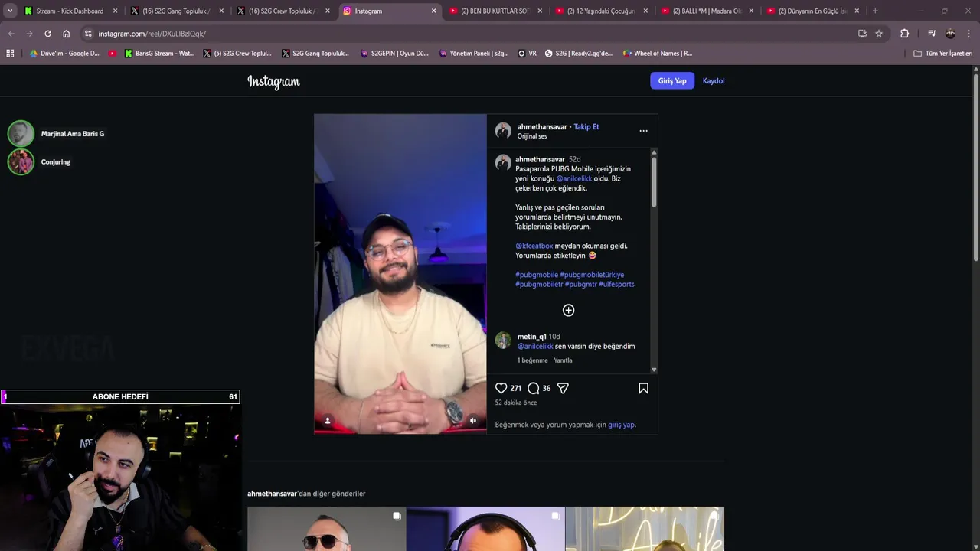Image resolution: width=980 pixels, height=551 pixels.
Task: Open S2G Ready2.gg bookmark
Action: (579, 54)
